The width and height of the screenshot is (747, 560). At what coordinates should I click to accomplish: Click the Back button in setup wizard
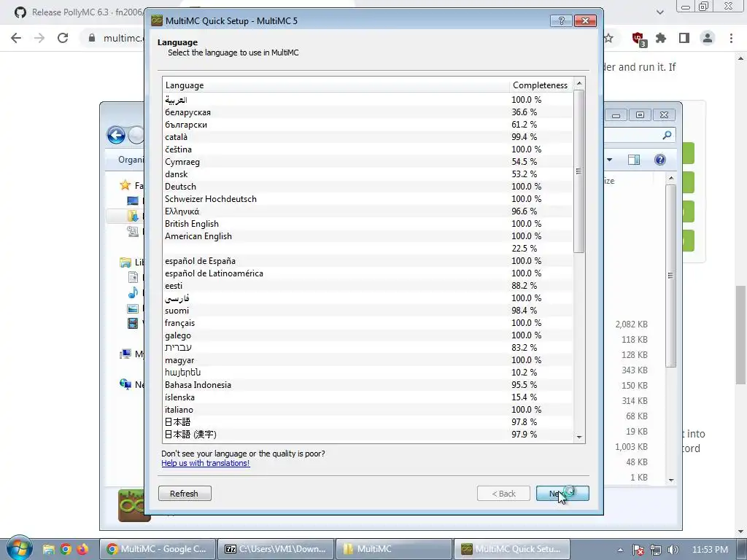tap(503, 494)
